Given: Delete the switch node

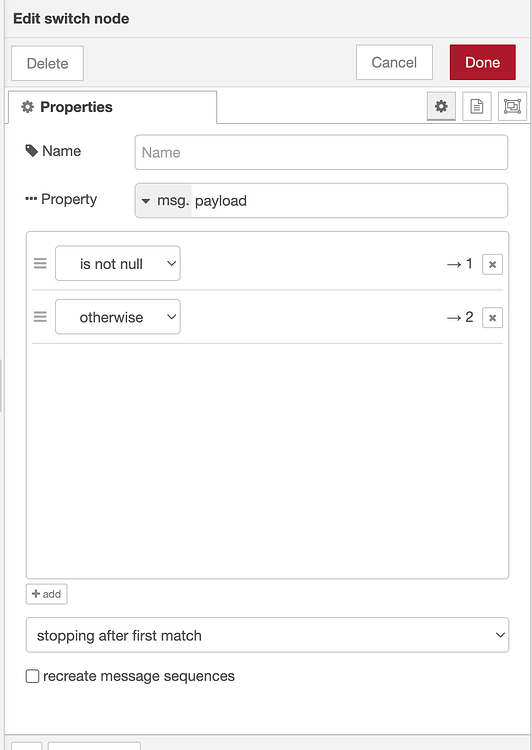Looking at the screenshot, I should coord(47,63).
